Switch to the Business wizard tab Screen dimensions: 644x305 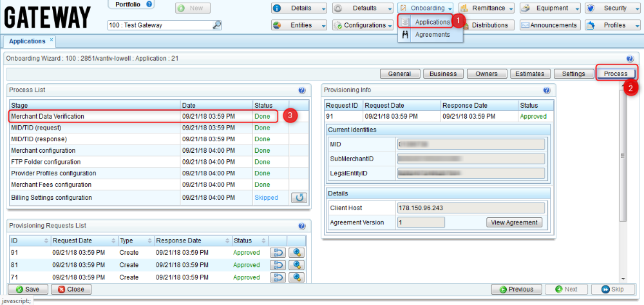click(x=443, y=74)
